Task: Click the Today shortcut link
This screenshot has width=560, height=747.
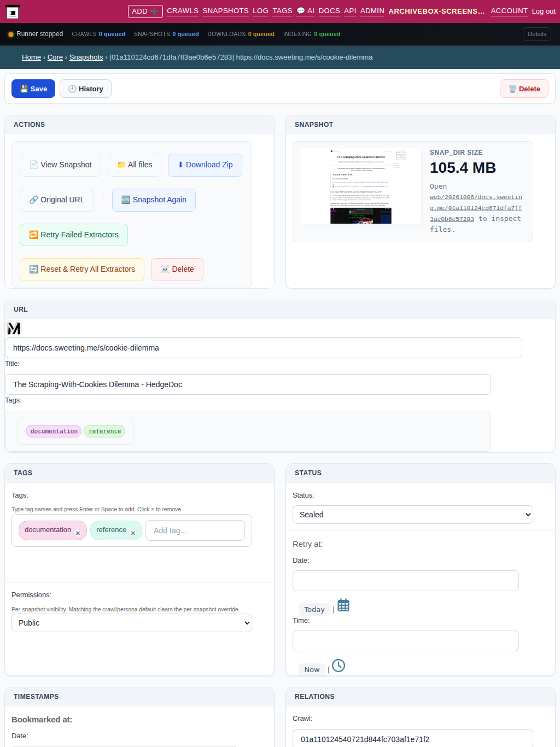Action: point(314,609)
